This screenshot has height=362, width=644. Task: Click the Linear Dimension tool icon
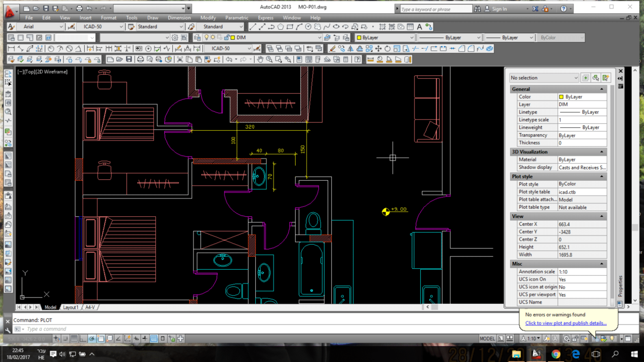tap(11, 49)
